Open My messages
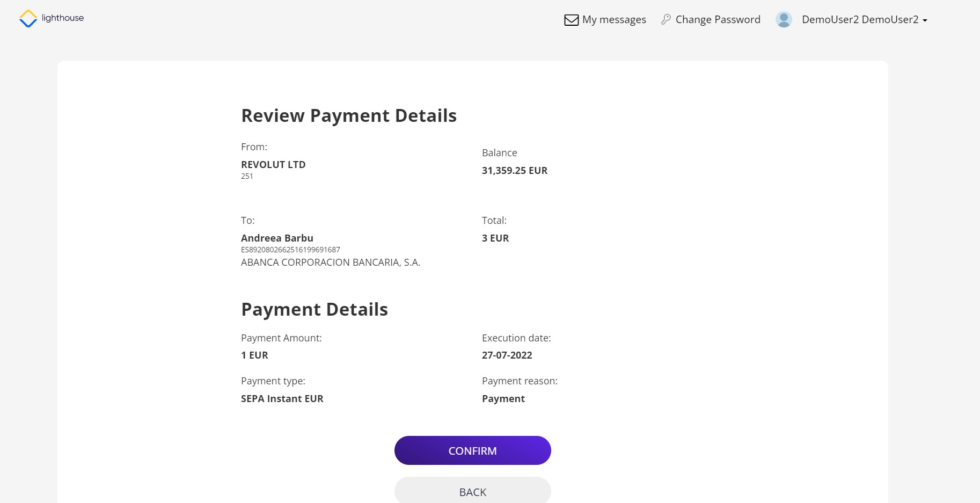This screenshot has height=503, width=980. 614,20
